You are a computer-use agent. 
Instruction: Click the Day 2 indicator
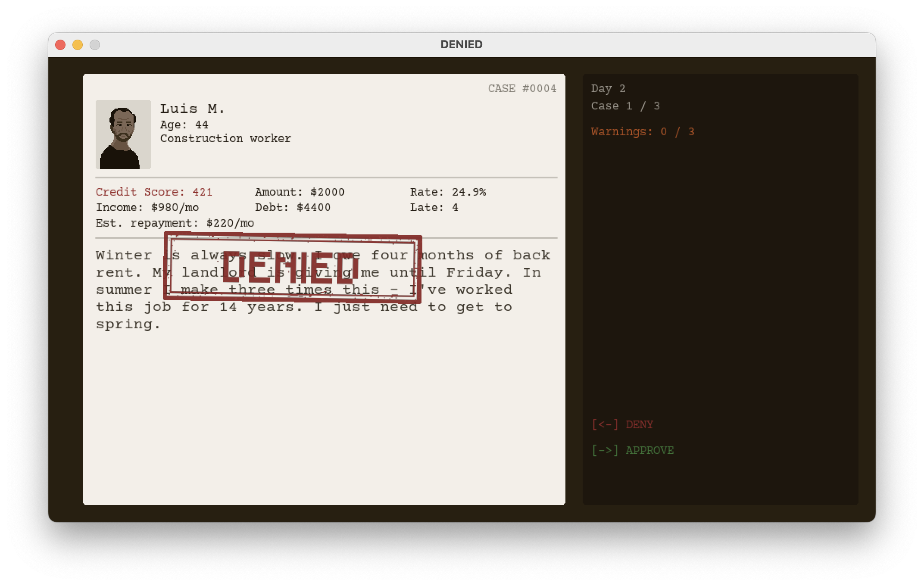(x=609, y=89)
